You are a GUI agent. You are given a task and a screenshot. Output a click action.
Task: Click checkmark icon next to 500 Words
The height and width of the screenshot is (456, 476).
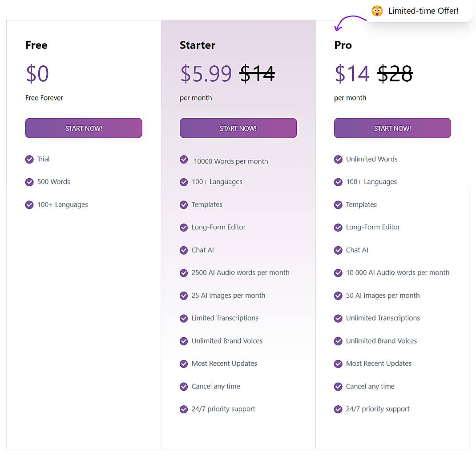29,182
